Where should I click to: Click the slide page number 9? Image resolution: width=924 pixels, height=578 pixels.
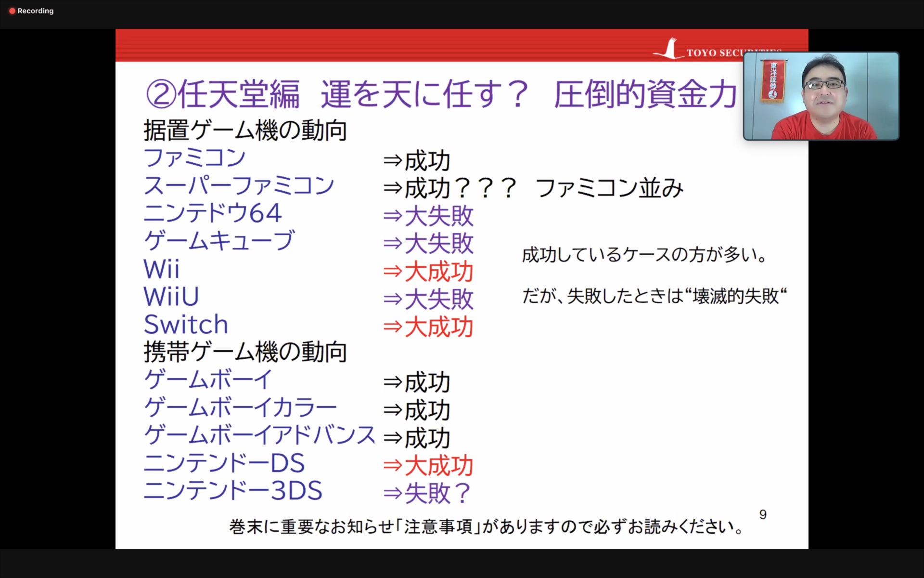coord(763,514)
